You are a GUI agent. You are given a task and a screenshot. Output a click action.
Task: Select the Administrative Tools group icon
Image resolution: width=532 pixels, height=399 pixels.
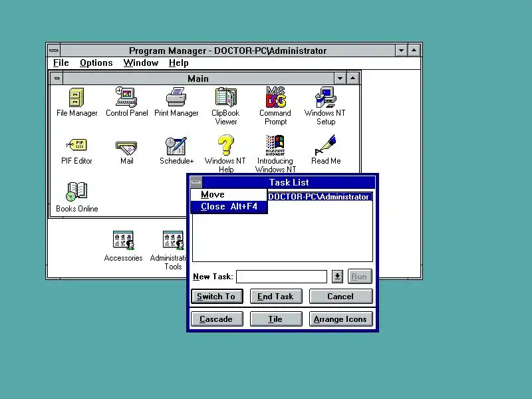pyautogui.click(x=173, y=241)
